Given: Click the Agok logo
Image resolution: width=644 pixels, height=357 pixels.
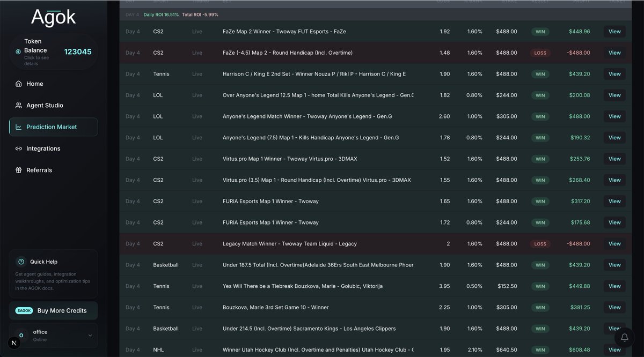Looking at the screenshot, I should pyautogui.click(x=53, y=17).
